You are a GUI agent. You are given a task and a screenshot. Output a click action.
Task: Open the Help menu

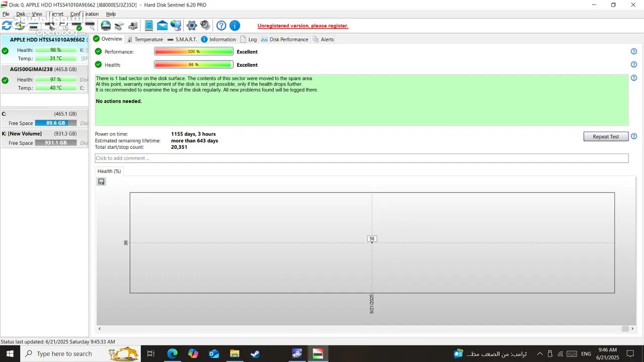tap(111, 14)
